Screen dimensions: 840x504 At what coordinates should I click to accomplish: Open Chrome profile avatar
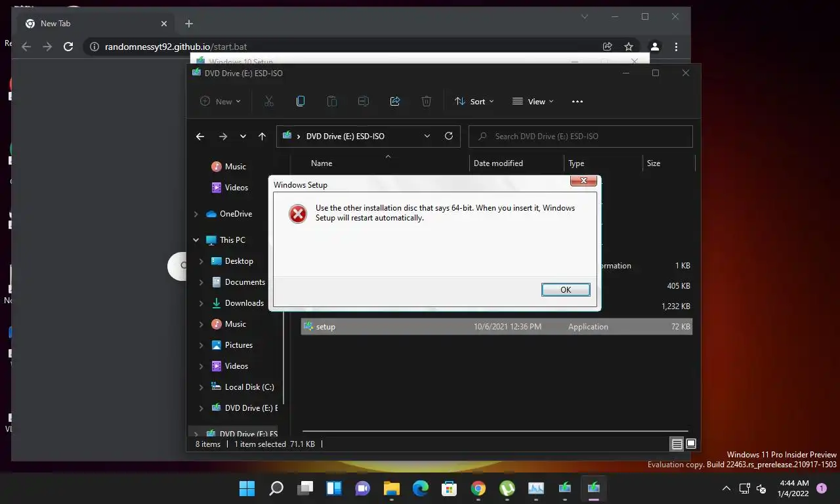tap(654, 47)
